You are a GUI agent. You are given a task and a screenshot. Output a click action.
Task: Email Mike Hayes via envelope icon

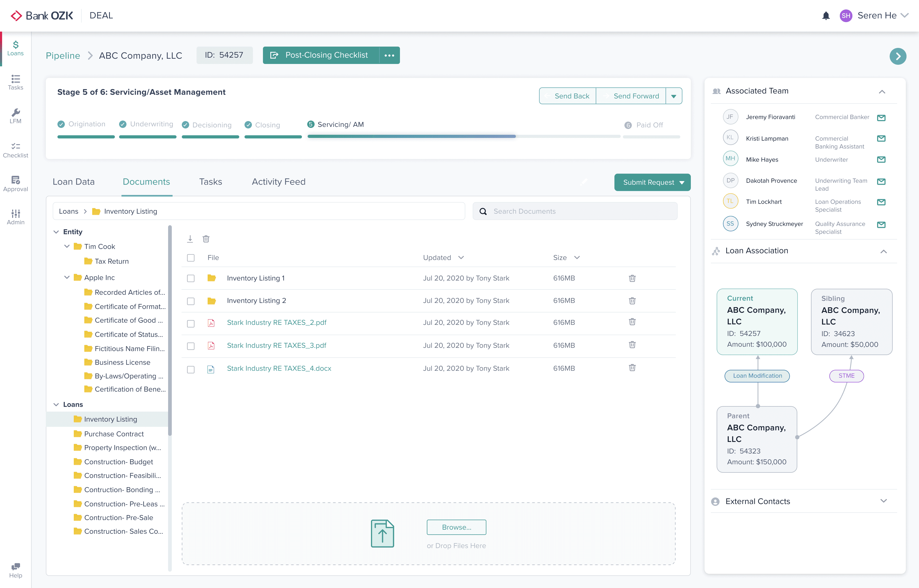pyautogui.click(x=881, y=160)
